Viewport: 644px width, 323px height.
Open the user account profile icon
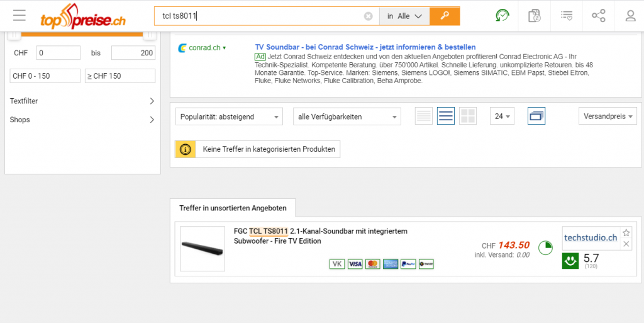(x=630, y=16)
